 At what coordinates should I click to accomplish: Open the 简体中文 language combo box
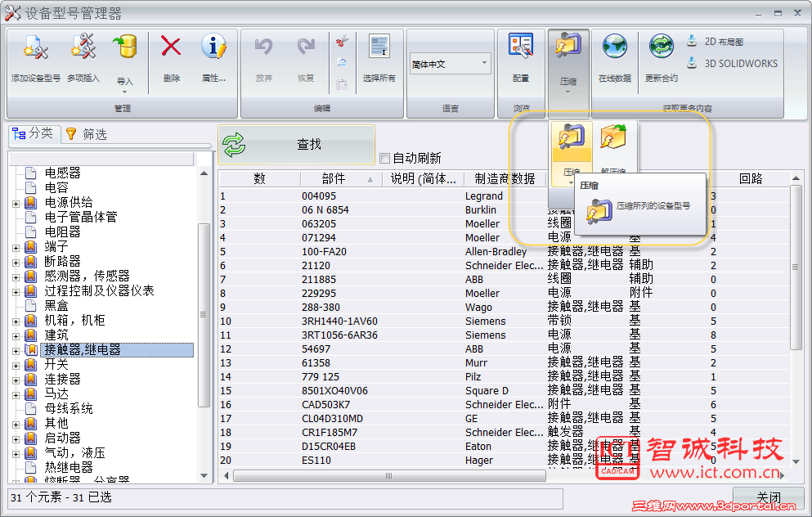tap(450, 64)
